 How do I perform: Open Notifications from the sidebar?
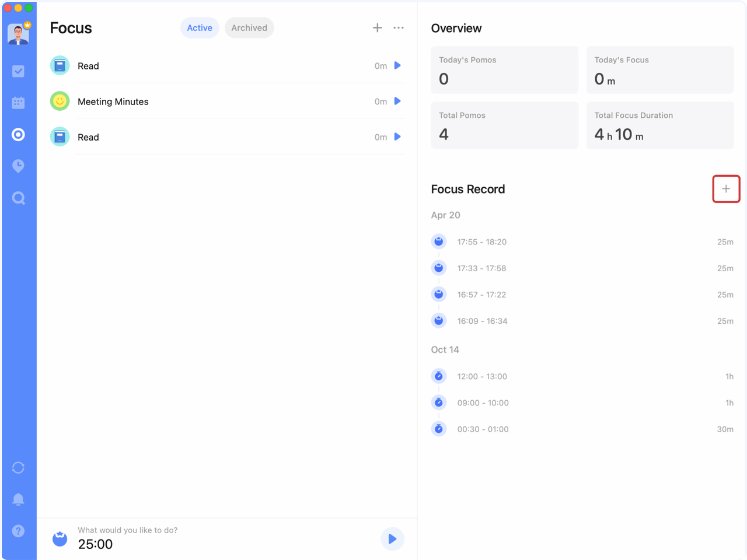18,499
